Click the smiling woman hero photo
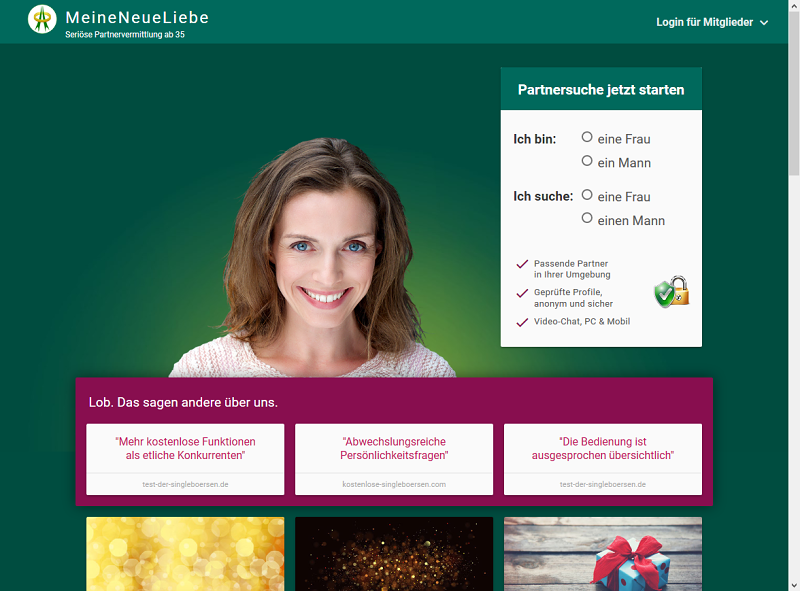The height and width of the screenshot is (591, 800). coord(312,258)
